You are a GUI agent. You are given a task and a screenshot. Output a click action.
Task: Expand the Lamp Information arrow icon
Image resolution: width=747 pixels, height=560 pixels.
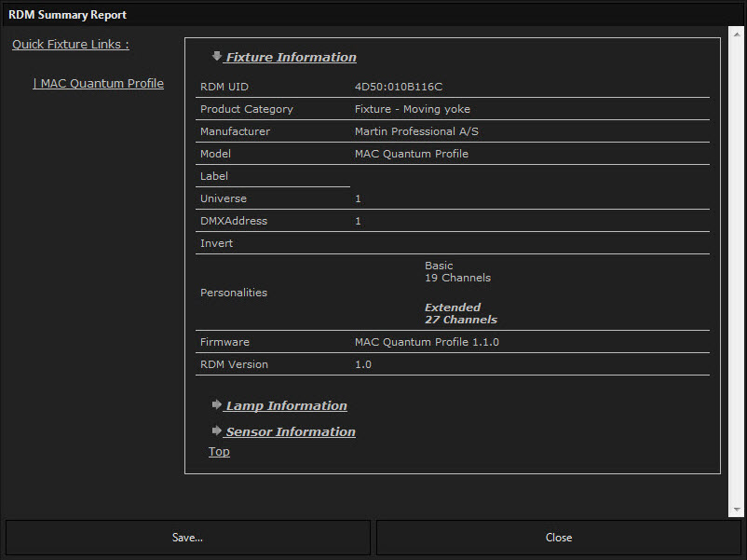[x=217, y=404]
